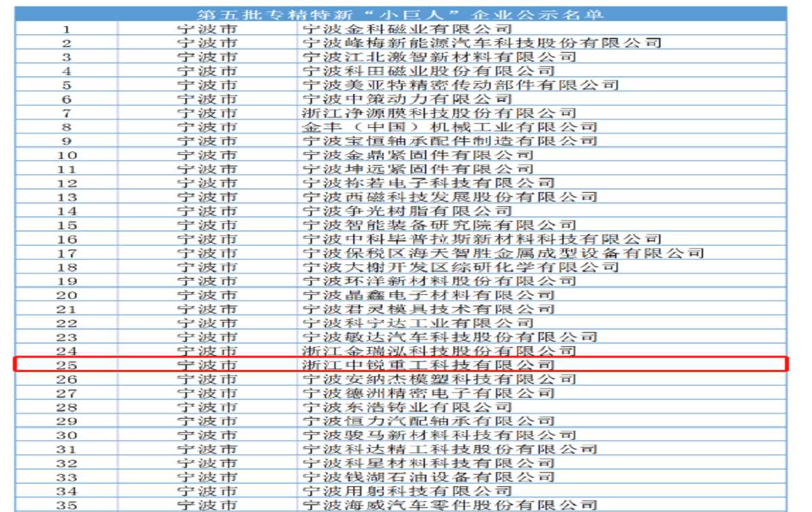Select 浙江金瑞泓科技股份有限公司 cell

439,351
